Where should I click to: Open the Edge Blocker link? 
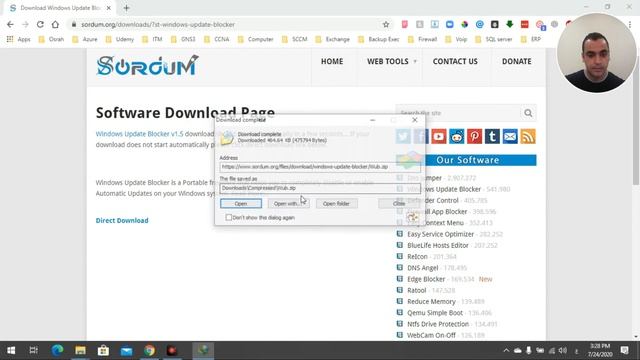[x=426, y=279]
